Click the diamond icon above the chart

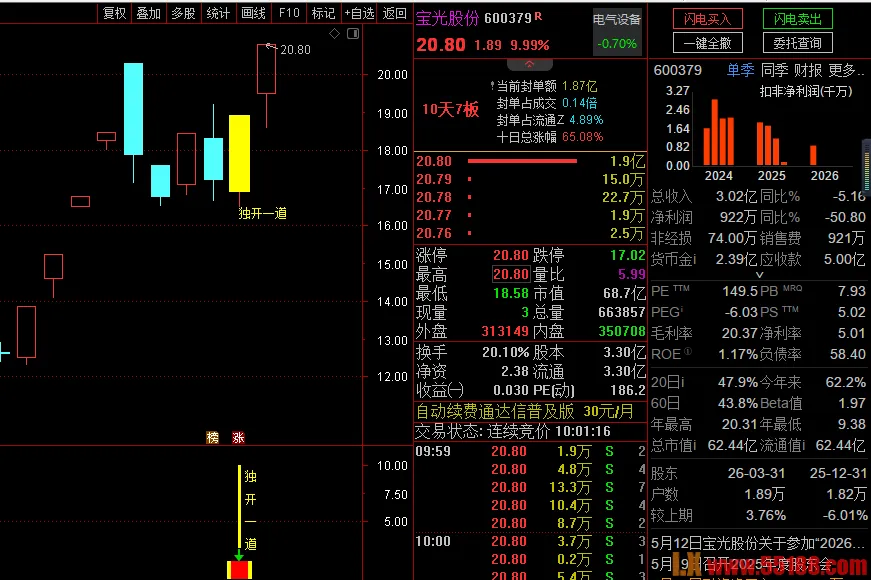tap(334, 34)
